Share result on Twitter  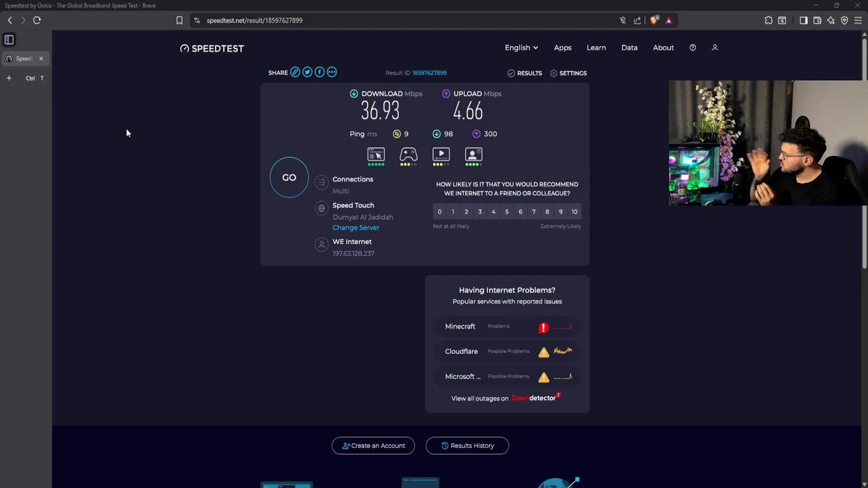[x=307, y=72]
